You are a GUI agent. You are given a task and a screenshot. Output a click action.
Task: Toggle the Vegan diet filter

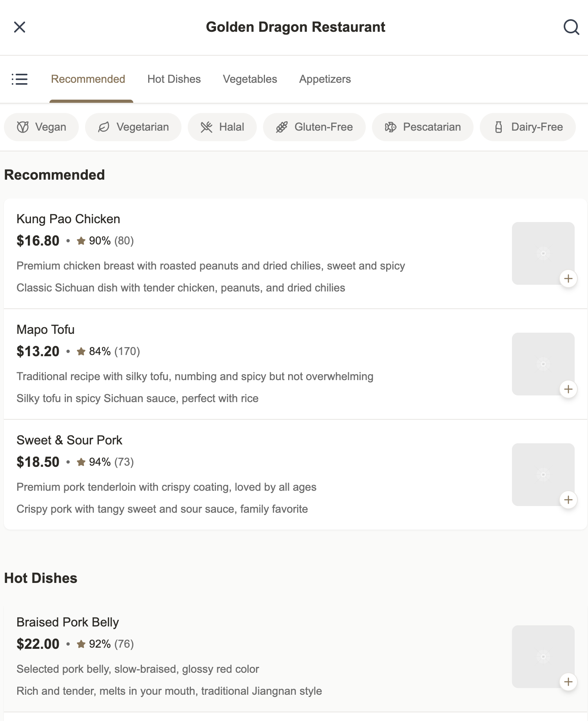(x=42, y=127)
